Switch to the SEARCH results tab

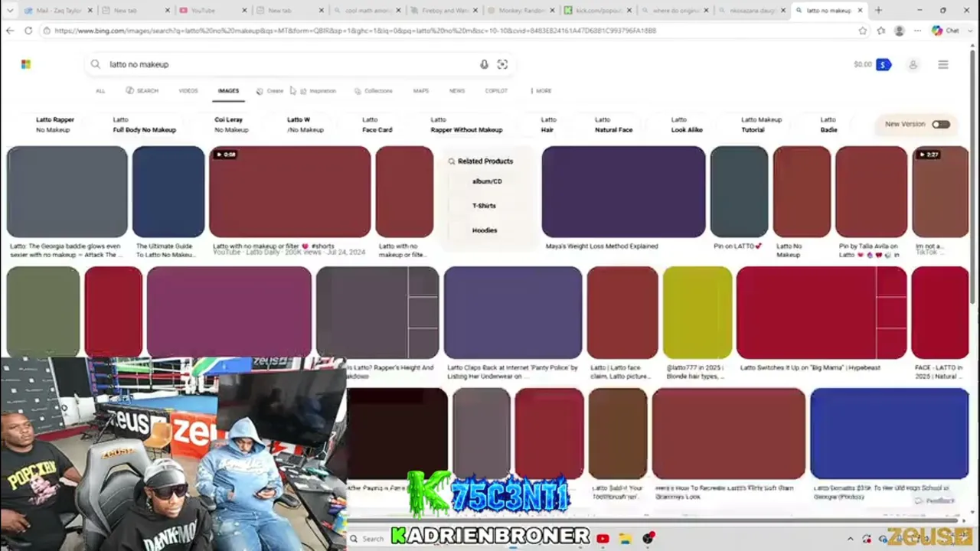[x=142, y=91]
